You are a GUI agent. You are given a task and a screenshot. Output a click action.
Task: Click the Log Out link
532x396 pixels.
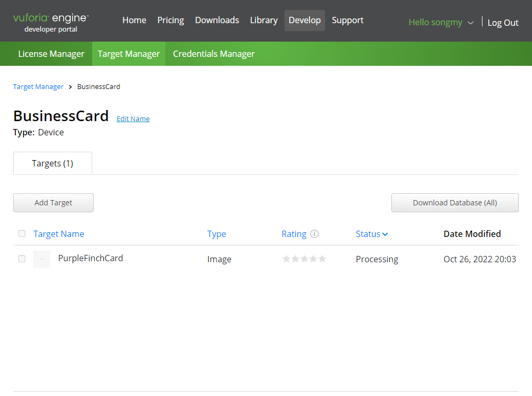coord(503,23)
